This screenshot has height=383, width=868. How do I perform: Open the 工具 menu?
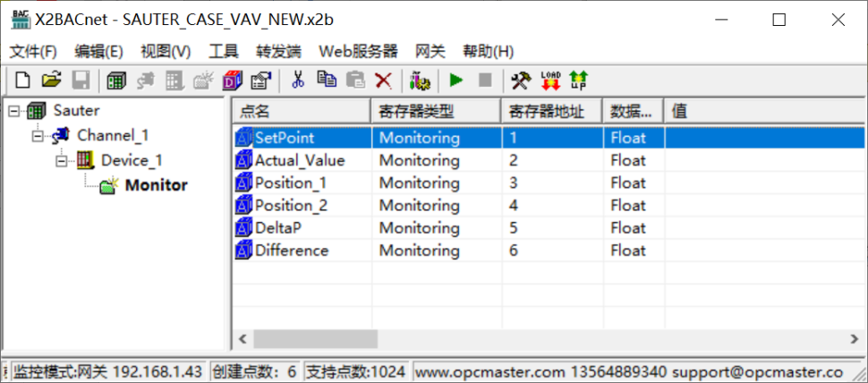click(223, 52)
